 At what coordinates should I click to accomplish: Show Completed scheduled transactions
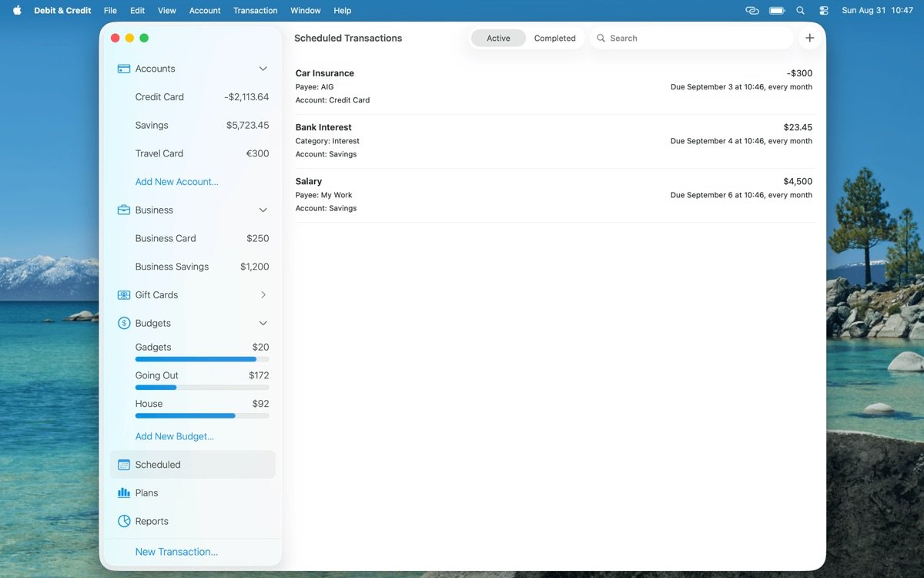coord(554,38)
